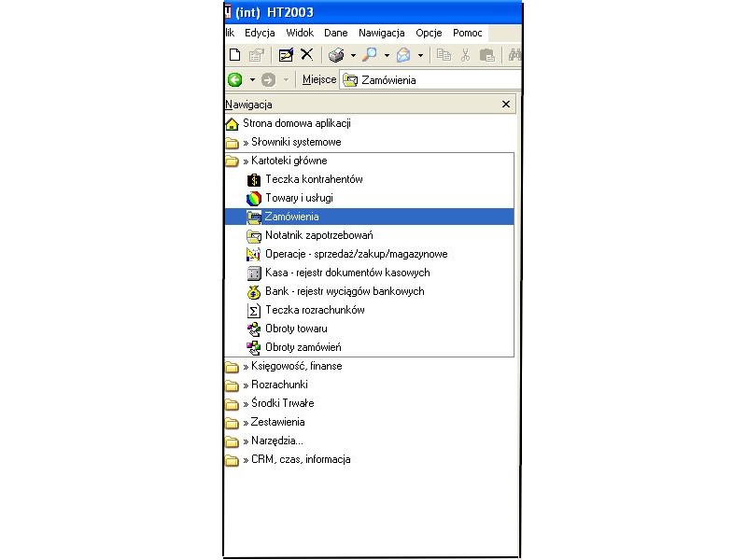The height and width of the screenshot is (560, 747).
Task: Click the Operacje sprzedaż/zakup/magazynowe icon
Action: point(253,254)
